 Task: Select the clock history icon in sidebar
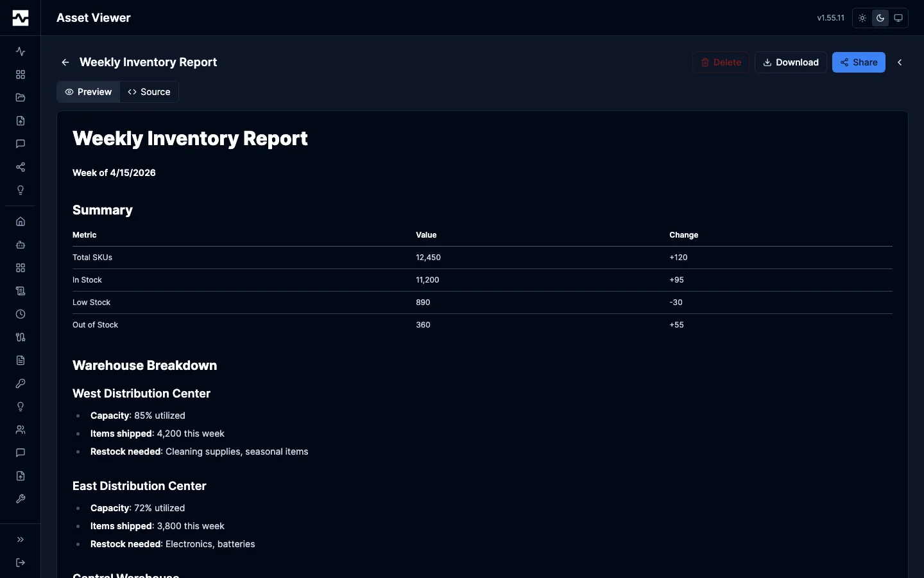pyautogui.click(x=20, y=314)
